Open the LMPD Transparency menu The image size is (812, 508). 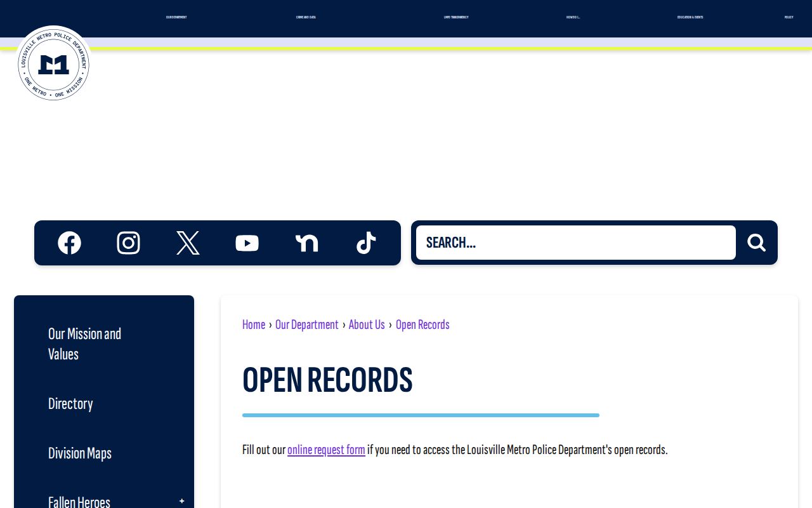click(456, 17)
